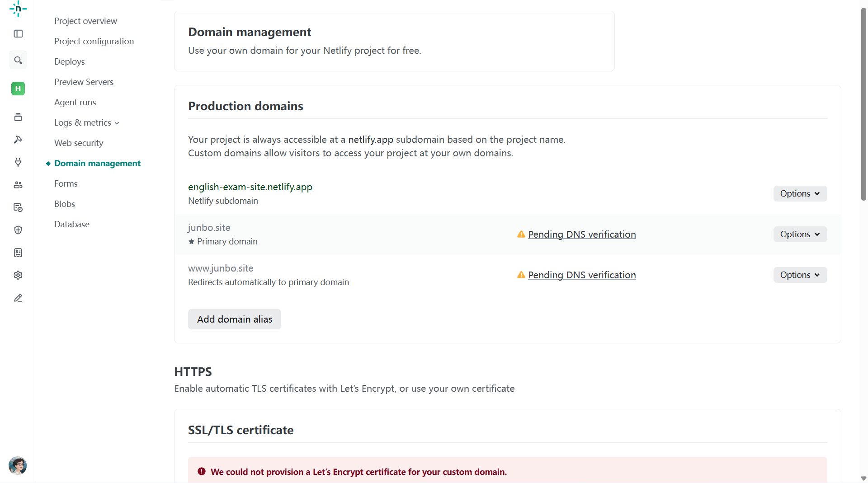Open Project configuration
Viewport: 868px width, 483px height.
tap(94, 41)
